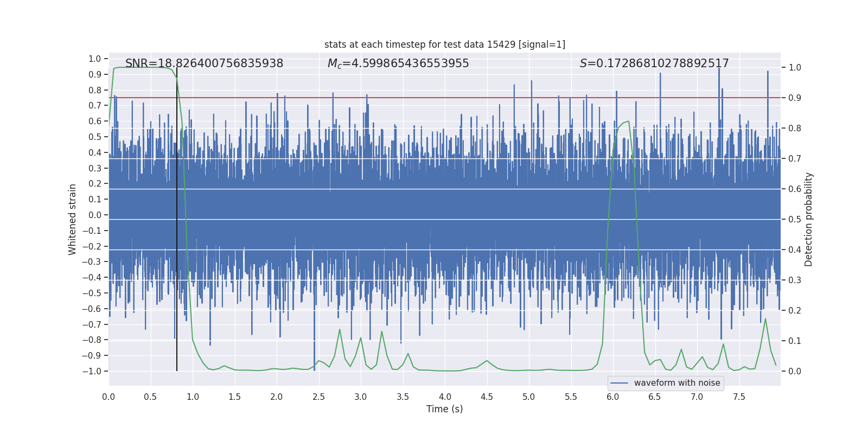Click the Time axis tick label 4.5

tap(487, 397)
